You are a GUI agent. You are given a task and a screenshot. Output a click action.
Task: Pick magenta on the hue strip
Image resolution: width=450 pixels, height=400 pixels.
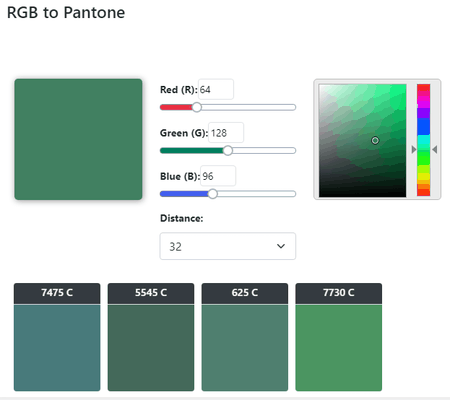tap(424, 102)
